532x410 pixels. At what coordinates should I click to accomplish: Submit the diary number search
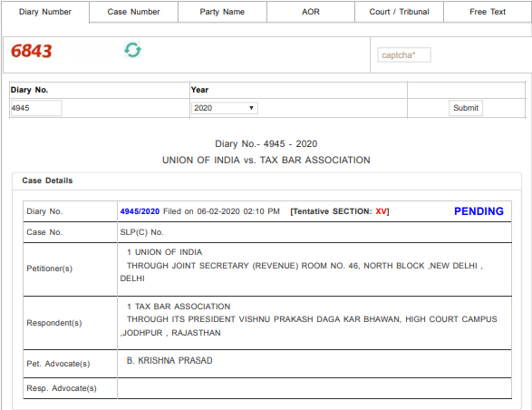point(466,108)
